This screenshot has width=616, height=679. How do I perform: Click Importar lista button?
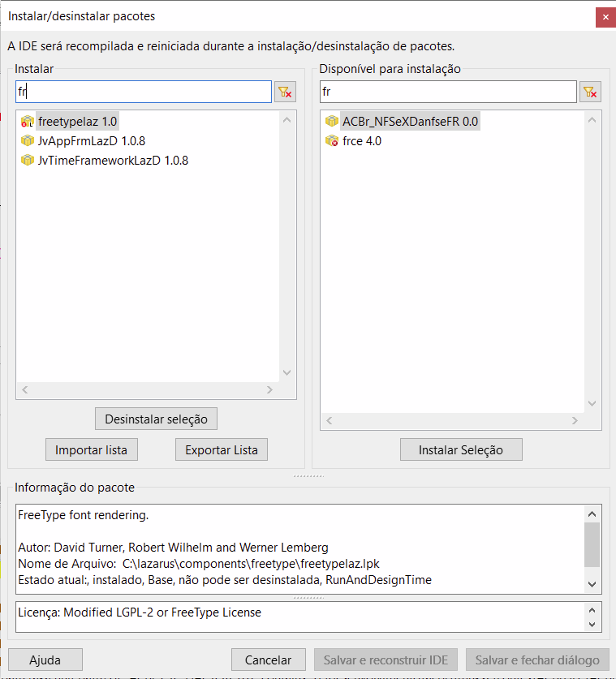click(92, 449)
